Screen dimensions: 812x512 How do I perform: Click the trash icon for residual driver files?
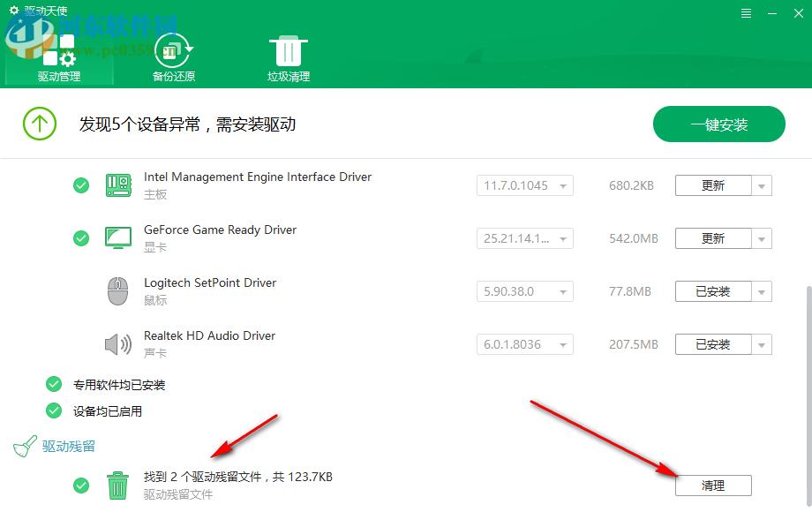[118, 486]
